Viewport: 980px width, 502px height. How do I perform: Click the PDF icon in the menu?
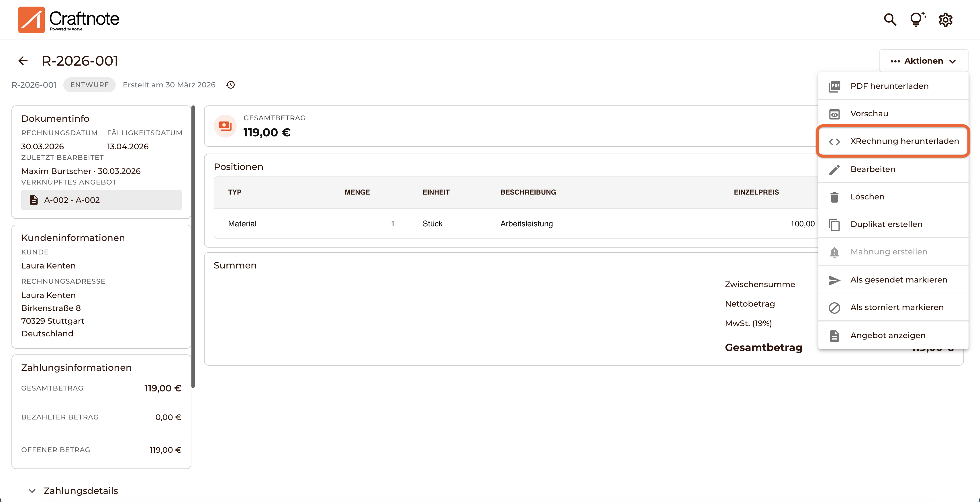(834, 86)
